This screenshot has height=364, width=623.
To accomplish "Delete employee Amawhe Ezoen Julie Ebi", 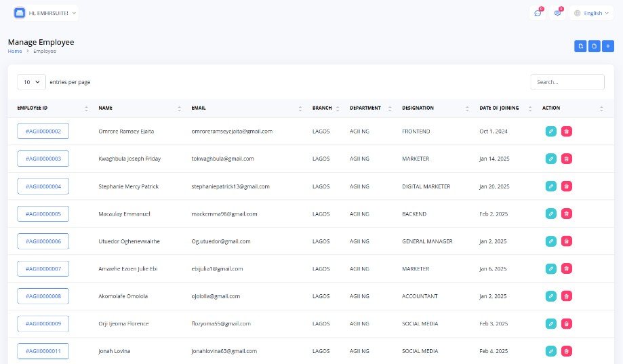I will [x=566, y=268].
